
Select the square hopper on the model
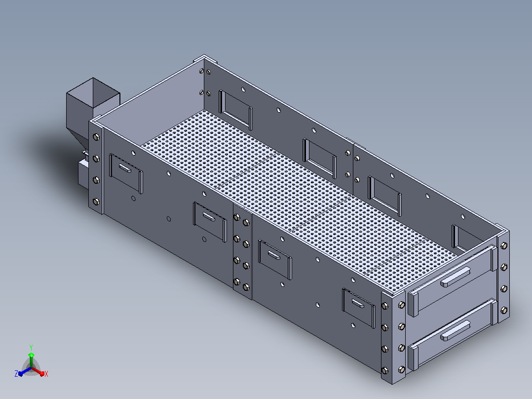(x=92, y=113)
